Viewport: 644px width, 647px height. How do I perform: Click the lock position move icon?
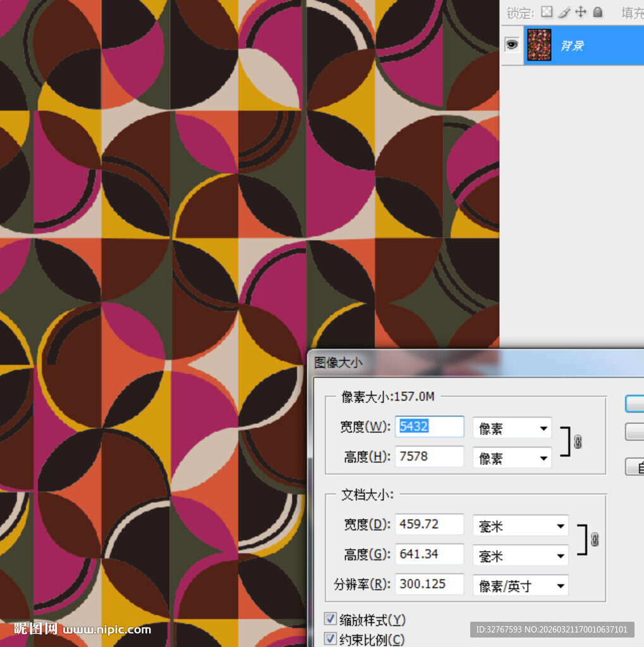580,12
